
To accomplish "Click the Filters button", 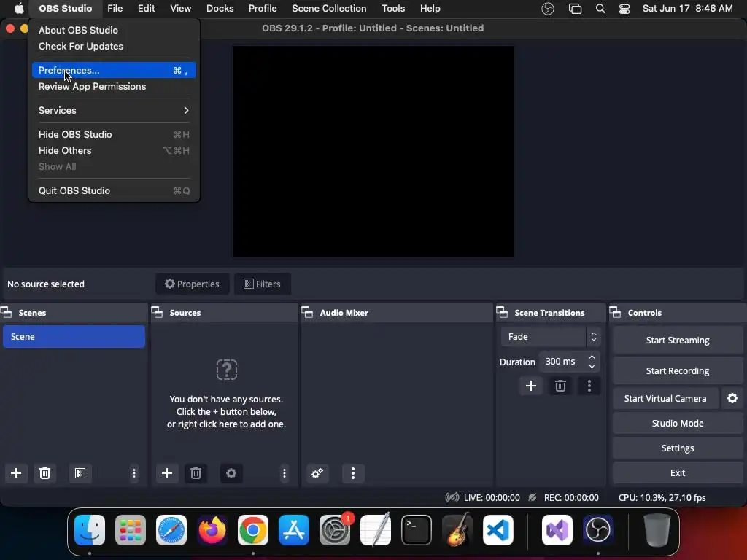I will pos(263,284).
